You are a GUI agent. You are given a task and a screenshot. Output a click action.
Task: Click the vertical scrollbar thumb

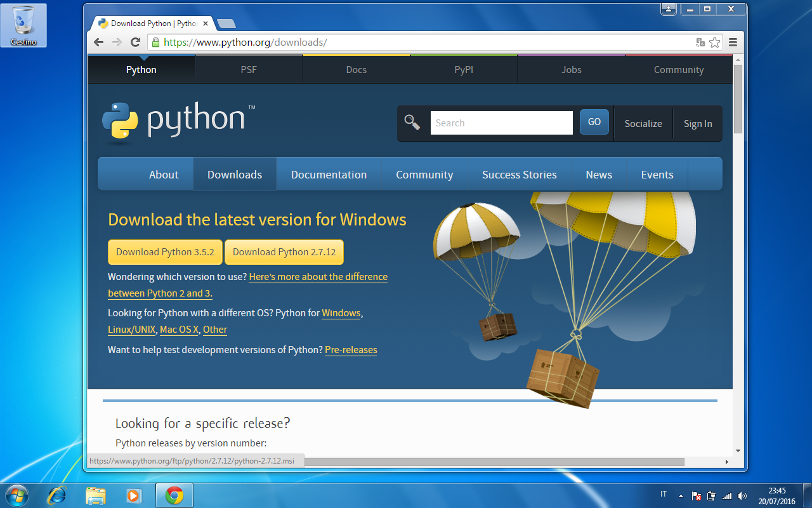(738, 98)
